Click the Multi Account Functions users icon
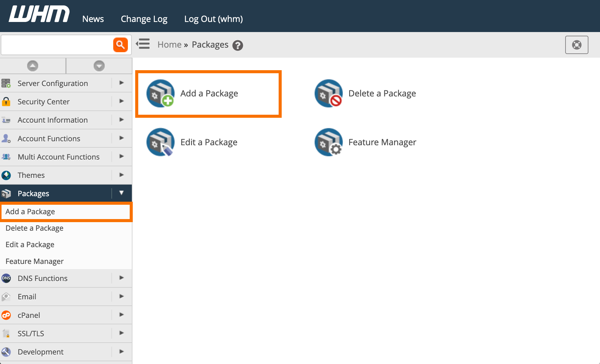This screenshot has width=600, height=364. pos(6,157)
